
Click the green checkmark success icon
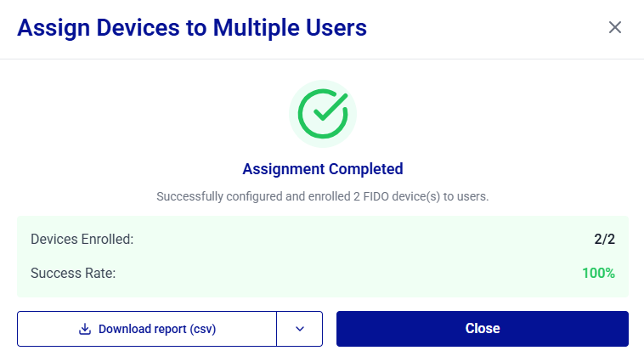323,114
